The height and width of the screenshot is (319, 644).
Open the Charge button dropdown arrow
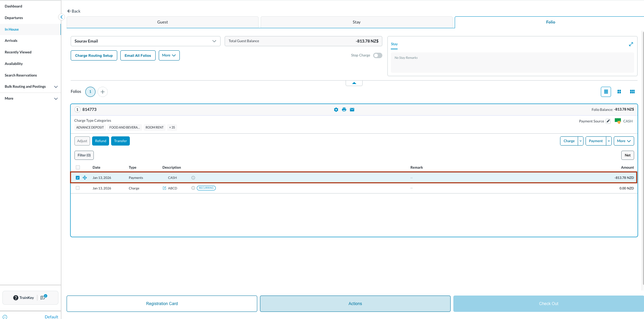(580, 141)
